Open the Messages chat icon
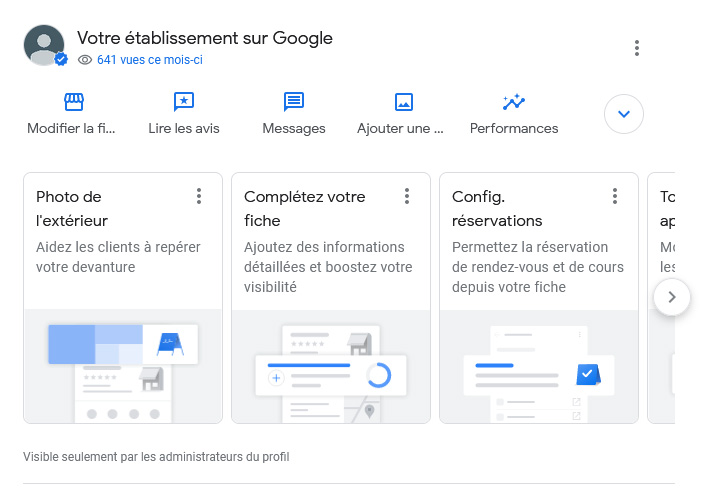 click(294, 102)
